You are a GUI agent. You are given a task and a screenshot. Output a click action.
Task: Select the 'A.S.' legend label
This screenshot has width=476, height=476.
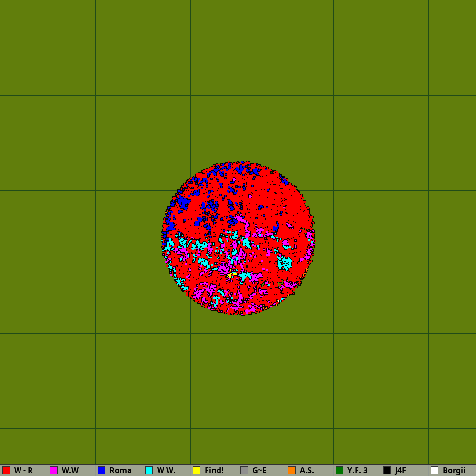tap(307, 471)
